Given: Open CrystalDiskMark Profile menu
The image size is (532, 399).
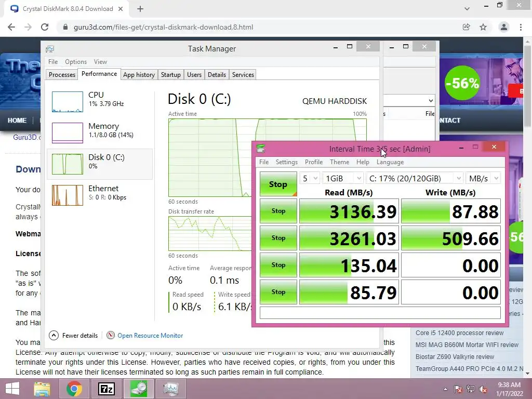Looking at the screenshot, I should [314, 162].
